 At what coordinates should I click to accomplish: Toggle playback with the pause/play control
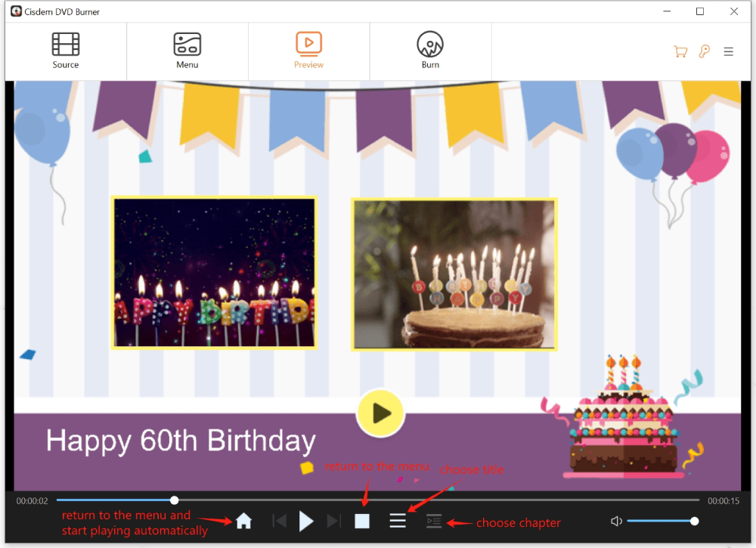305,520
